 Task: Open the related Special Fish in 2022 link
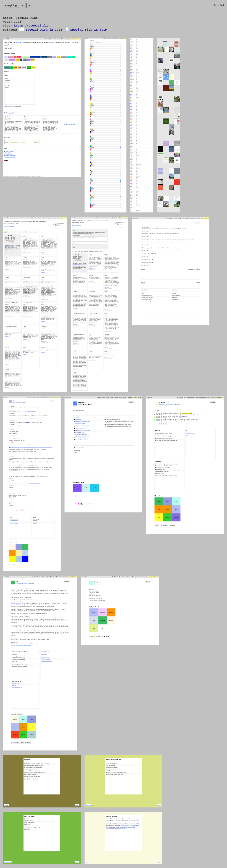[44, 30]
